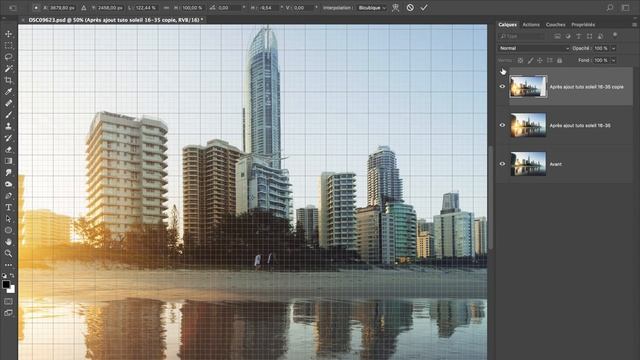Open the Opacité slider dropdown arrow
This screenshot has height=360, width=640.
click(613, 48)
